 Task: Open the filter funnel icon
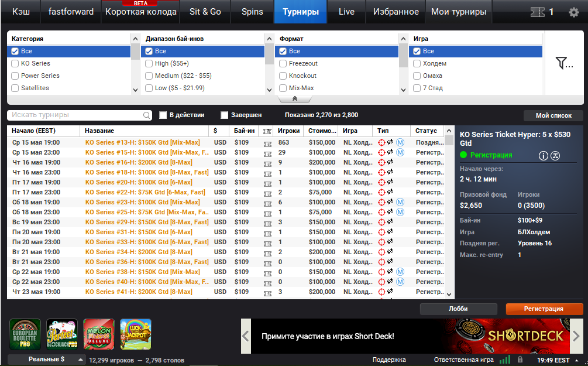(564, 63)
